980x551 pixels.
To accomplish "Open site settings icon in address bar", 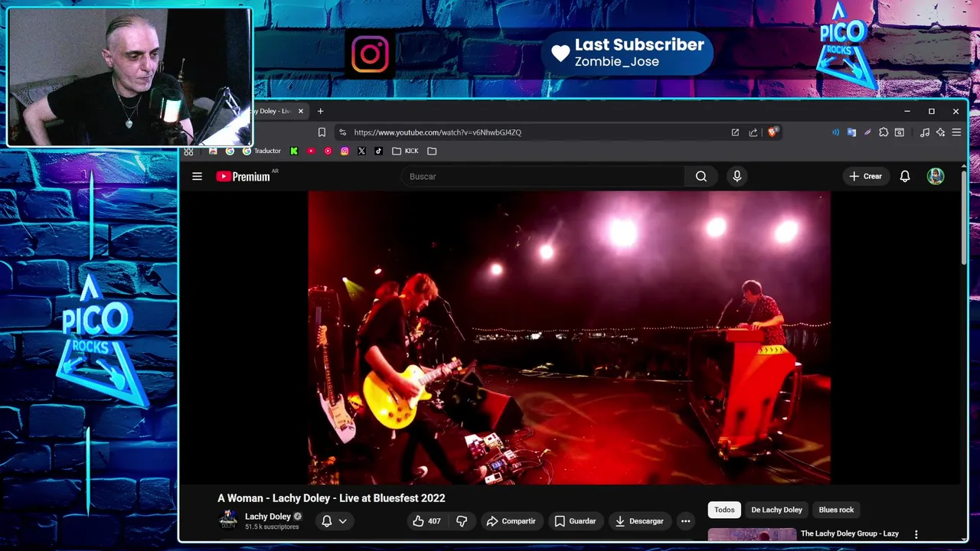I will tap(342, 132).
